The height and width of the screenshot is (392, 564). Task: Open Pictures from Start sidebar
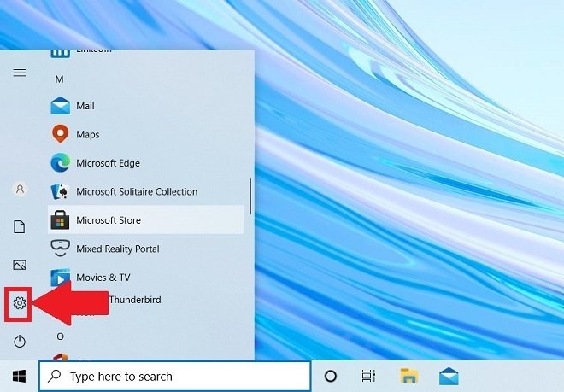(x=20, y=265)
